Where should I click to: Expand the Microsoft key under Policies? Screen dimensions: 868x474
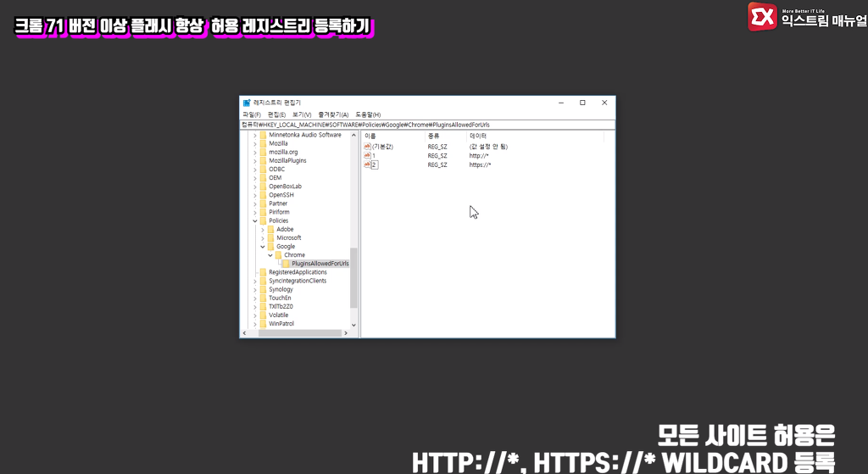tap(263, 237)
